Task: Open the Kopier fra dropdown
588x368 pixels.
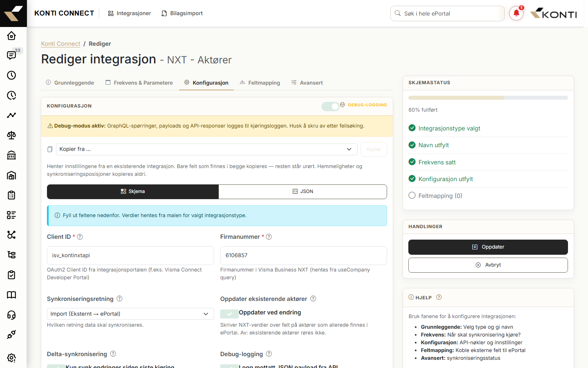Action: click(207, 149)
